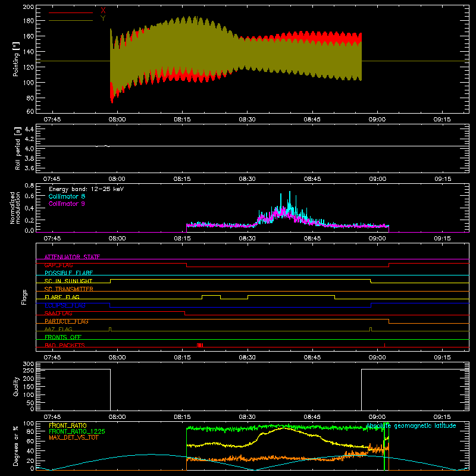Viewport: 476px width, 476px height.
Task: Click the SC_IN_SUNLIGHT flag label
Action: click(x=68, y=281)
